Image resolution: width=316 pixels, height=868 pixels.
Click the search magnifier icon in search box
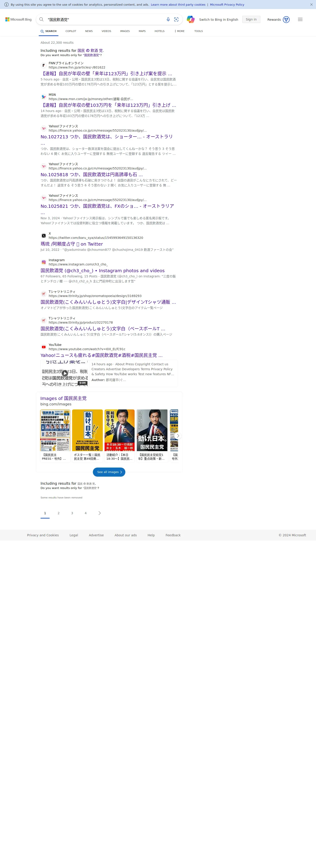pos(41,20)
